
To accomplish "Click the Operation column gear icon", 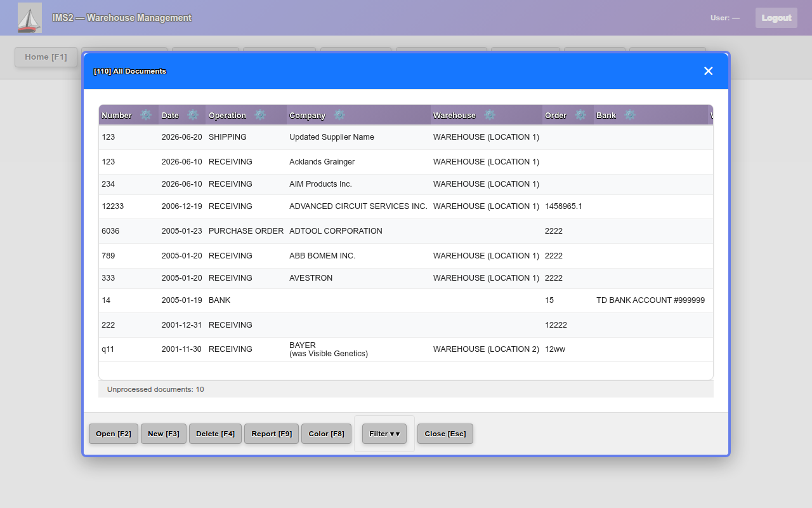I will coord(260,115).
